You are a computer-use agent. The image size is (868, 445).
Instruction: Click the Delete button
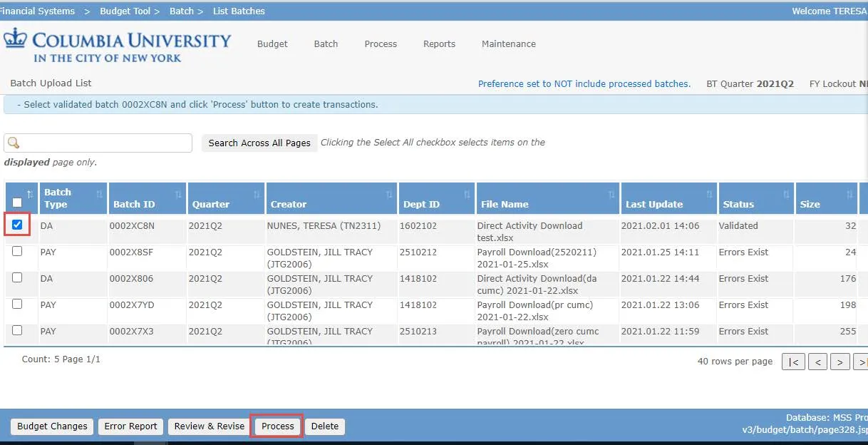[x=325, y=426]
